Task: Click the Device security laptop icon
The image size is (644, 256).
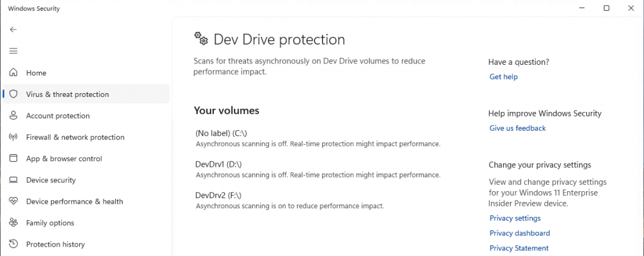Action: pos(13,180)
